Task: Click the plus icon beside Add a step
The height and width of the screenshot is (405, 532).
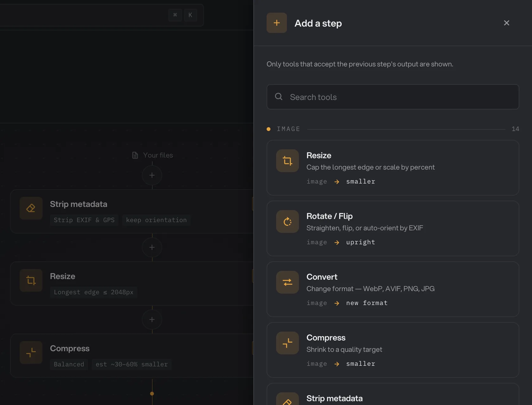Action: click(276, 23)
